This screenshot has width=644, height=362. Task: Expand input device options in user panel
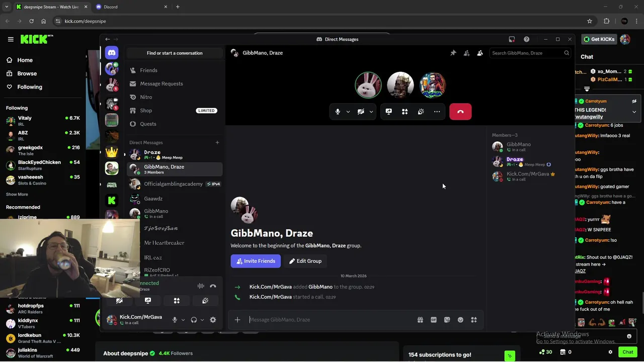183,320
